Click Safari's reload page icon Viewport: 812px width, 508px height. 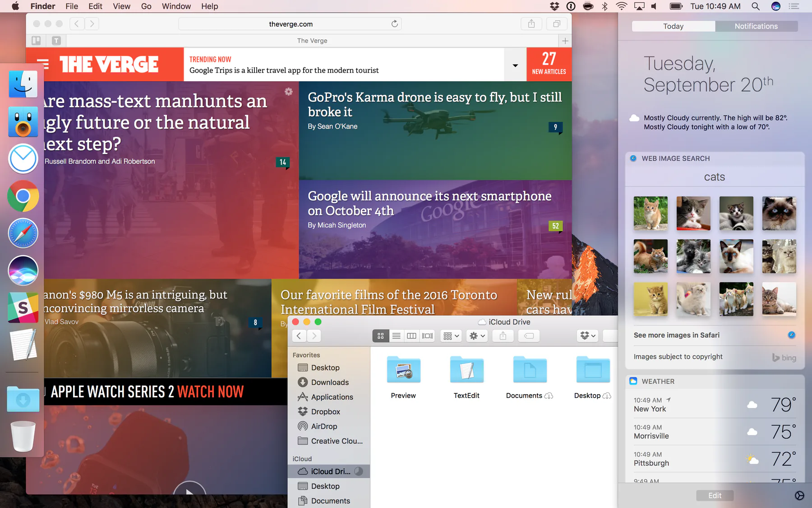[x=395, y=24]
